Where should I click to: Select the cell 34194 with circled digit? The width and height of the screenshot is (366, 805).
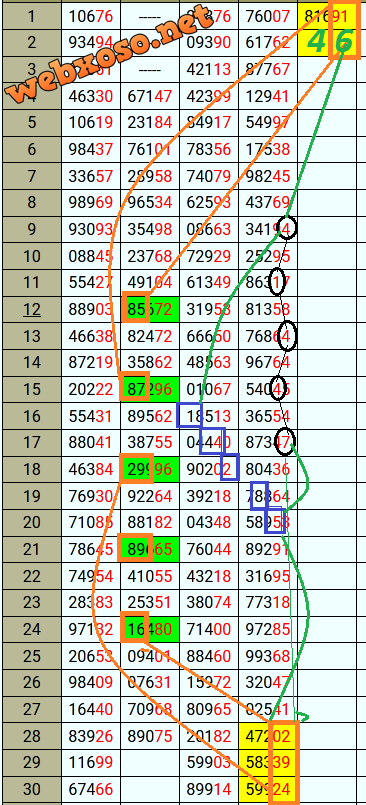[268, 229]
